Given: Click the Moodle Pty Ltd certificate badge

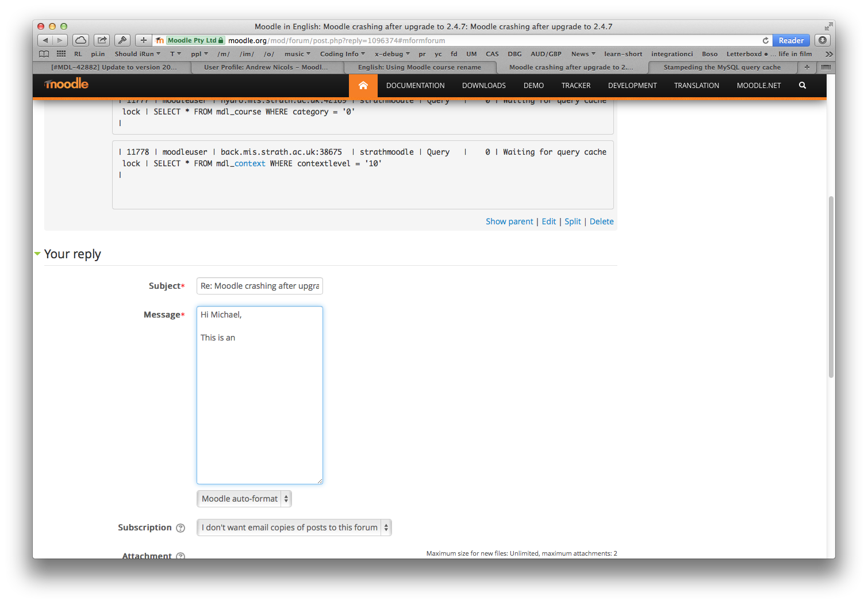Looking at the screenshot, I should pos(195,40).
